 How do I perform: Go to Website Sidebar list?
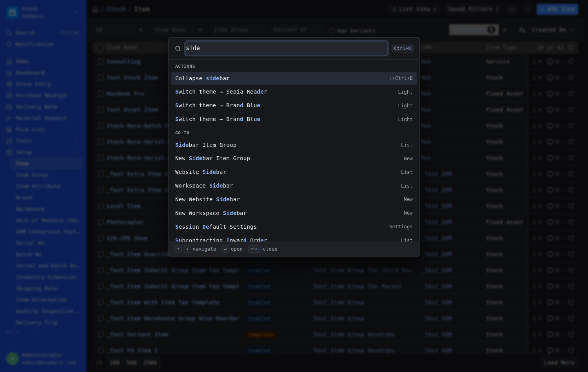coord(294,172)
